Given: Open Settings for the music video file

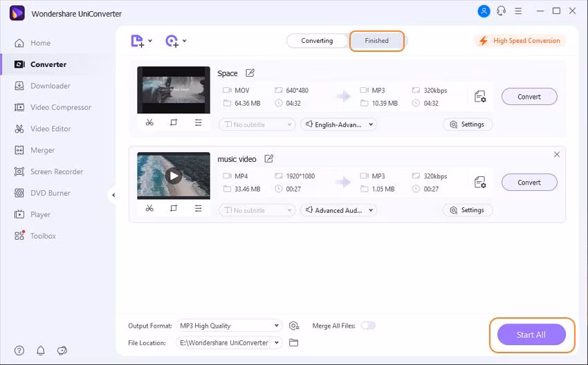Looking at the screenshot, I should pos(467,210).
